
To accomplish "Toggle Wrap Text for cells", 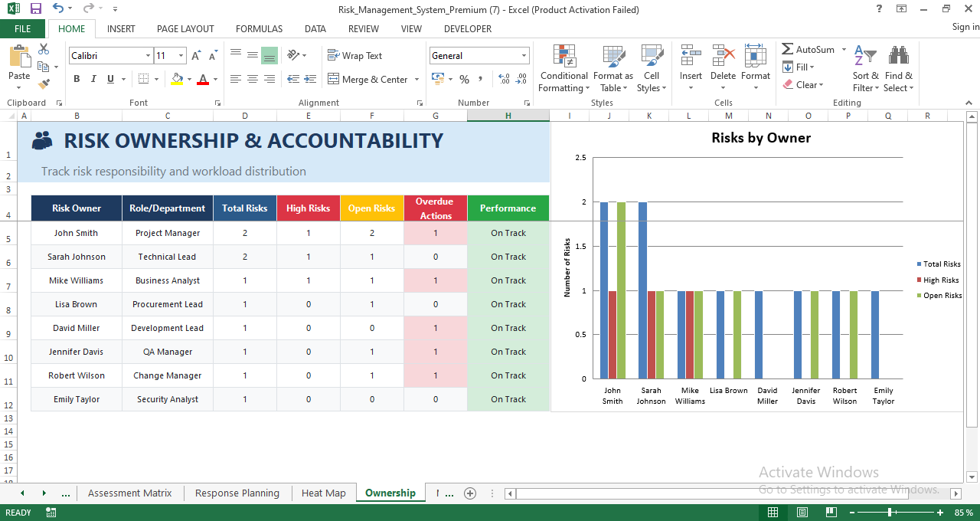I will [x=355, y=55].
